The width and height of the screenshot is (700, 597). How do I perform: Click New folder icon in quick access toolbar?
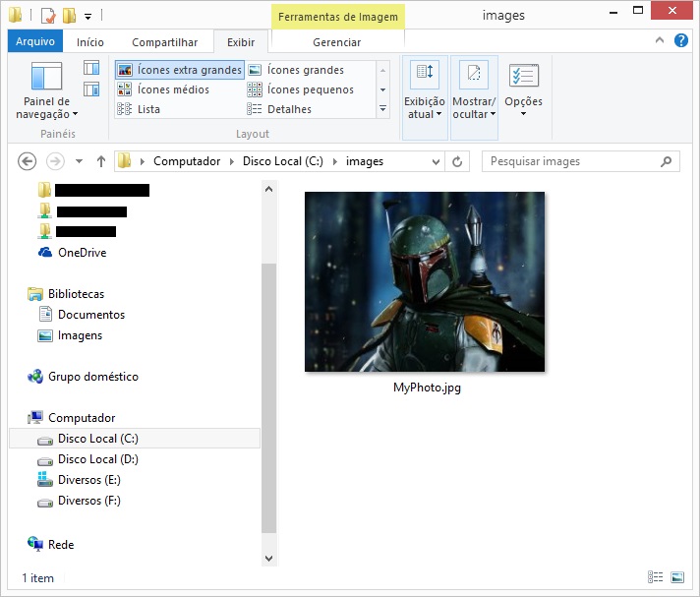(x=69, y=16)
